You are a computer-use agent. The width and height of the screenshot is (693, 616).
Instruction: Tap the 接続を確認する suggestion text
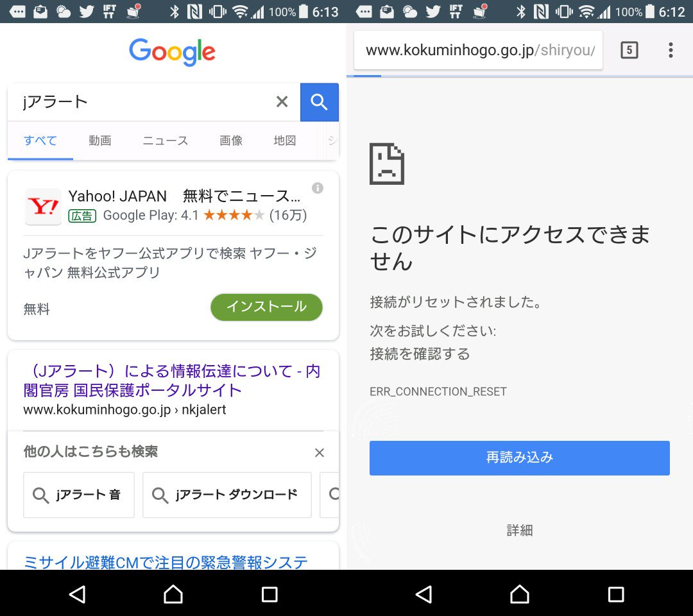click(x=420, y=354)
